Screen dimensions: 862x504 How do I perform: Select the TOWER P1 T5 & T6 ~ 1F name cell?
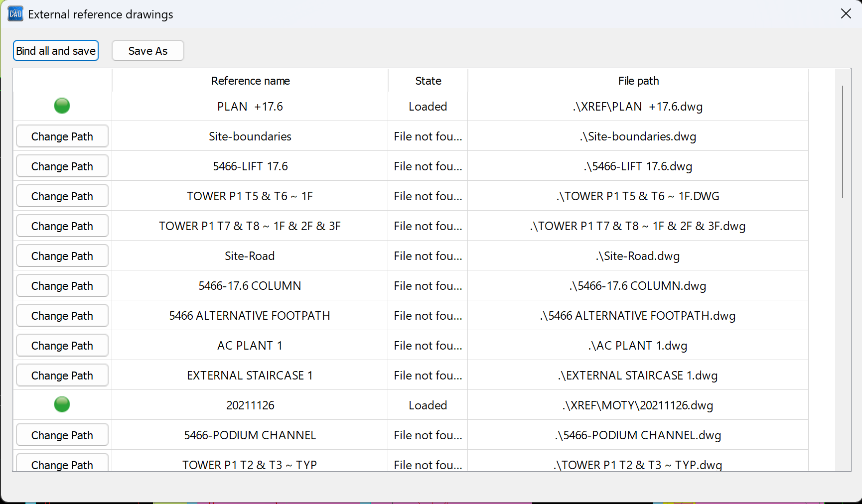click(x=250, y=196)
